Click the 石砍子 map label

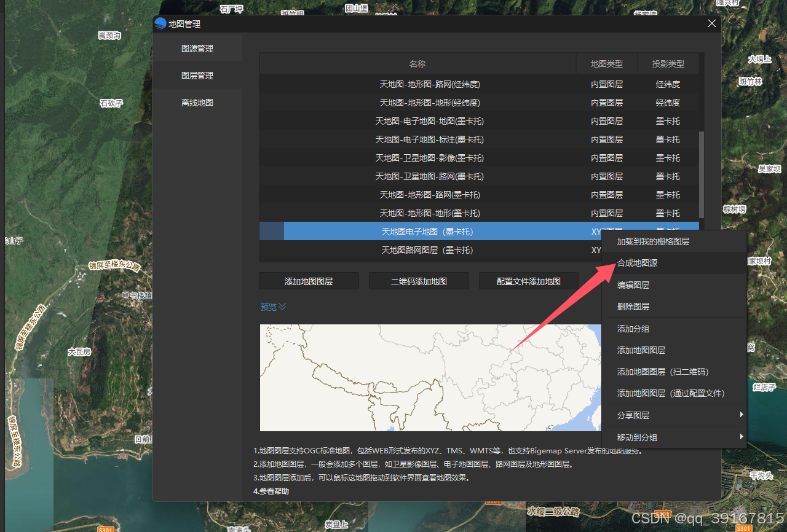111,103
